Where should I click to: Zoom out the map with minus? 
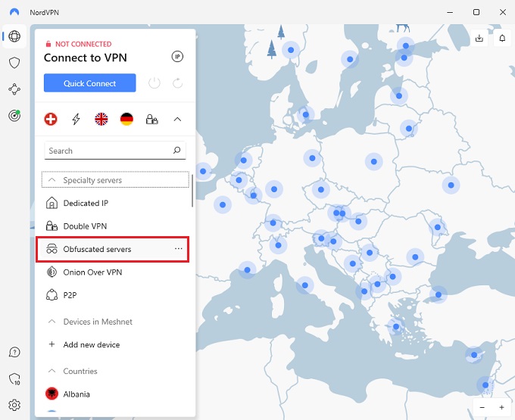[482, 408]
